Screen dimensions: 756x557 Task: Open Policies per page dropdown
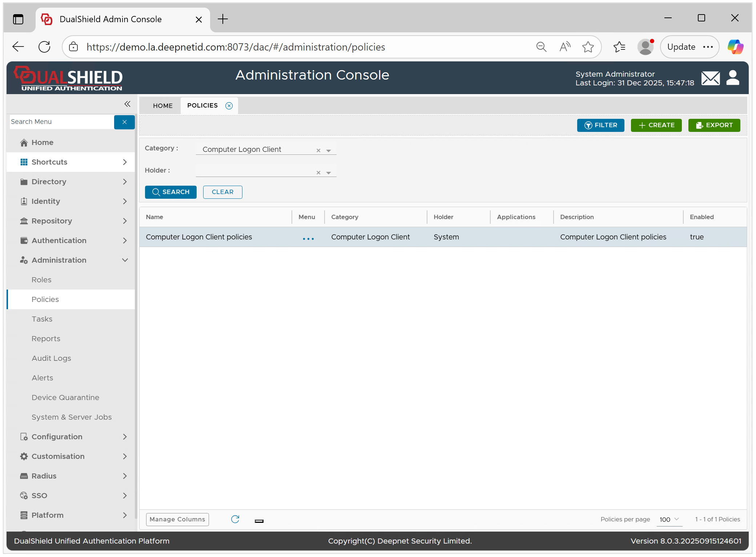[669, 519]
